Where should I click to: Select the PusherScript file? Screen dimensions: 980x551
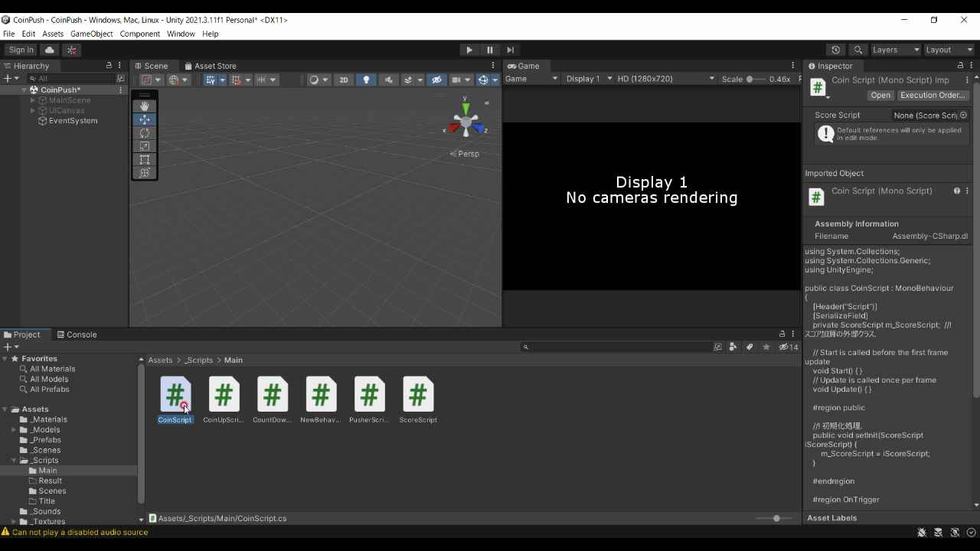click(x=369, y=400)
